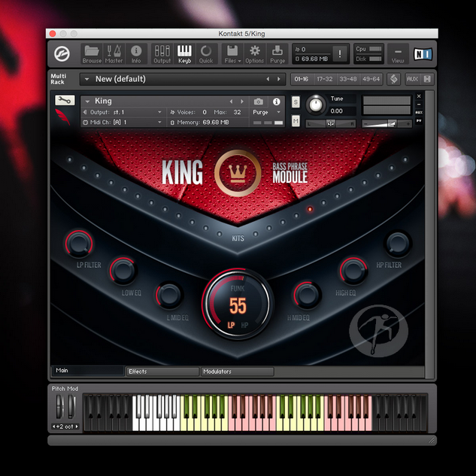This screenshot has width=476, height=476.
Task: Click the rack vertical scrollbar
Action: click(x=429, y=235)
